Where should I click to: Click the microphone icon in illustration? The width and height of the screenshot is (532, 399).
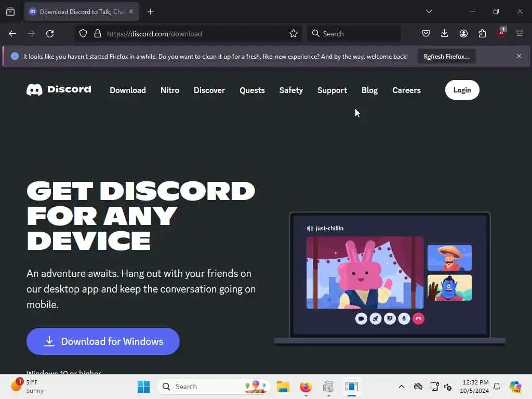(404, 318)
